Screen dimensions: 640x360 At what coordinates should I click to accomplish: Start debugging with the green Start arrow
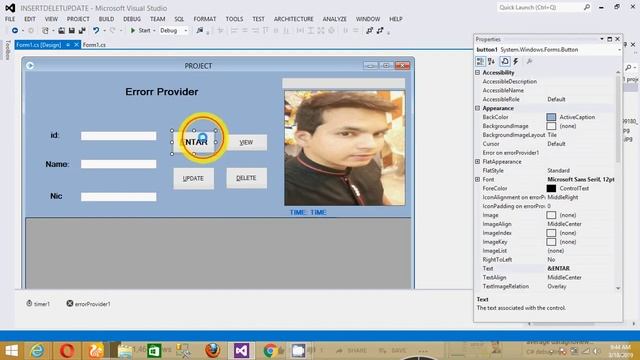(x=133, y=31)
